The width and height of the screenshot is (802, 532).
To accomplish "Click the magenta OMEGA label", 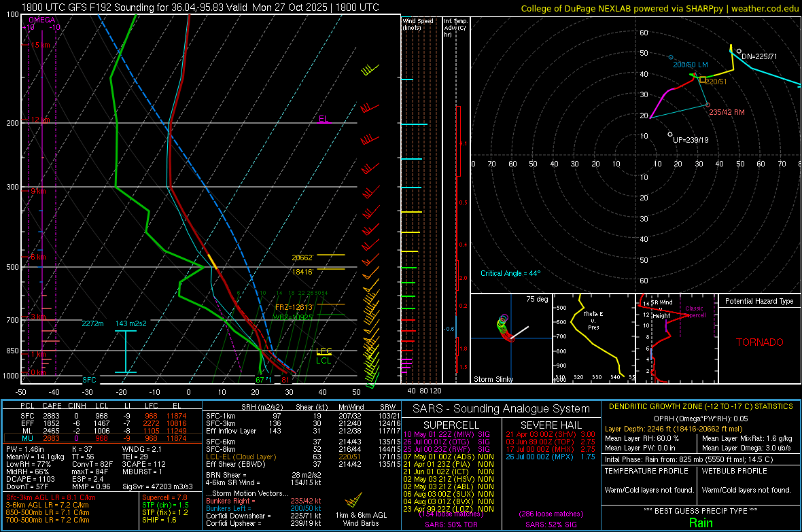I will pos(42,20).
